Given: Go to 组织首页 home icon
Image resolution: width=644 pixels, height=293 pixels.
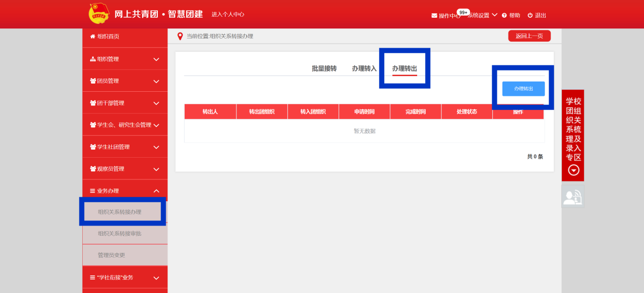Looking at the screenshot, I should tap(92, 36).
